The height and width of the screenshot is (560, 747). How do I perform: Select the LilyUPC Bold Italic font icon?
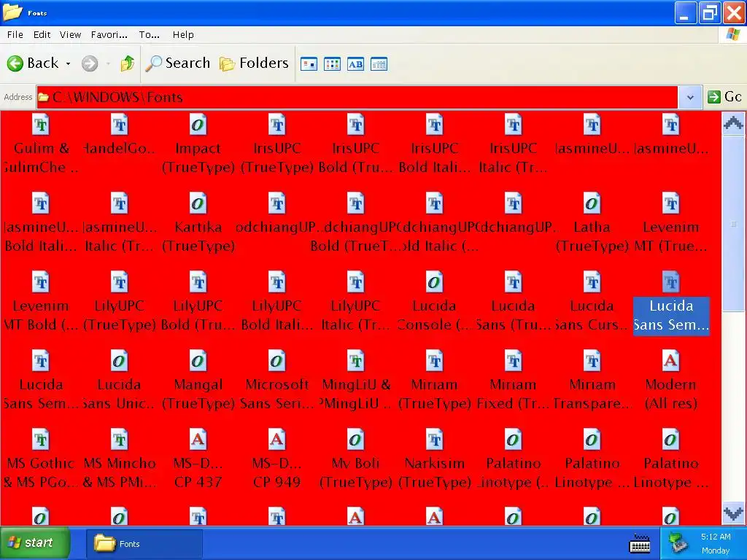coord(276,282)
